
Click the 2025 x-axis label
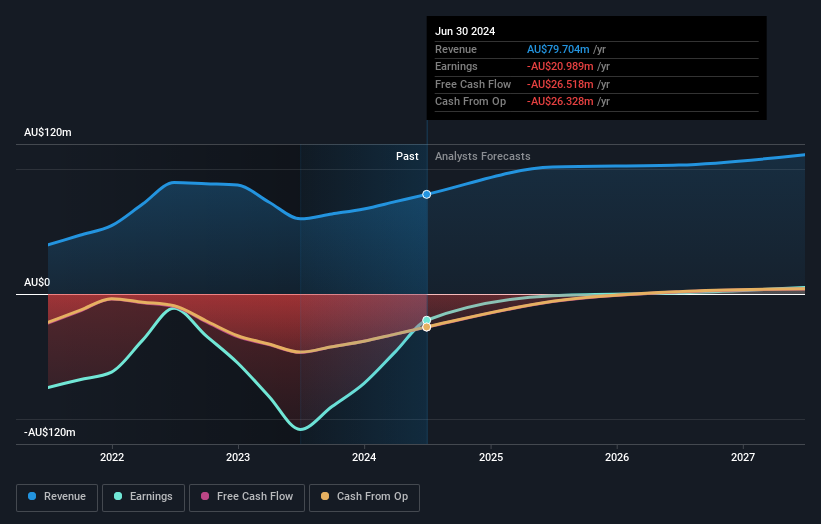pyautogui.click(x=491, y=457)
